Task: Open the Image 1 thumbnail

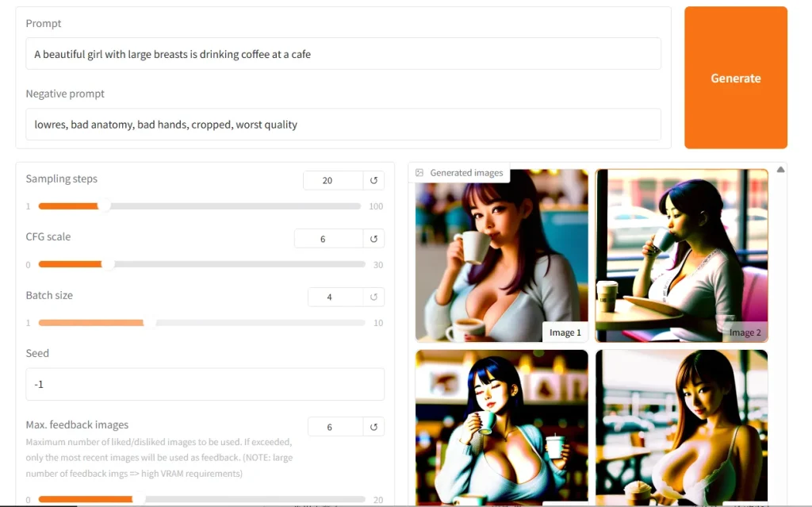Action: tap(501, 255)
